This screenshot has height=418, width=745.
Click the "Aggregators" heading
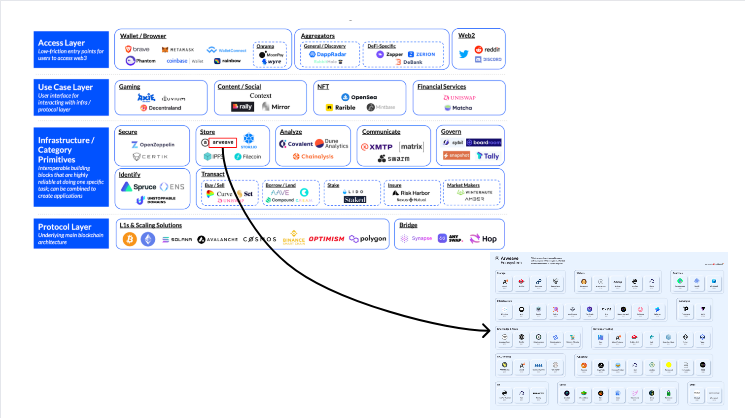[x=318, y=36]
